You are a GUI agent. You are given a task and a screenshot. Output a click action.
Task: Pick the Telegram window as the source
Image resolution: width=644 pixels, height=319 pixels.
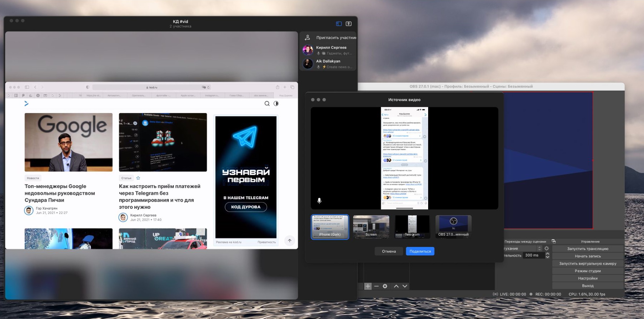(x=412, y=227)
